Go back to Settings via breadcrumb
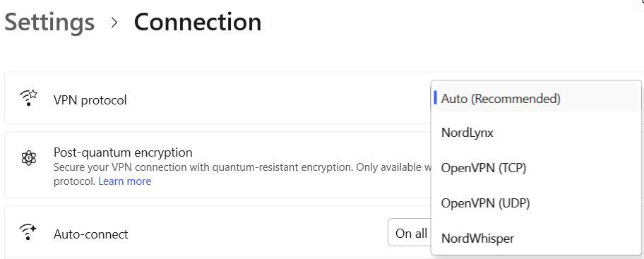Screen dimensions: 644x259 click(x=49, y=22)
